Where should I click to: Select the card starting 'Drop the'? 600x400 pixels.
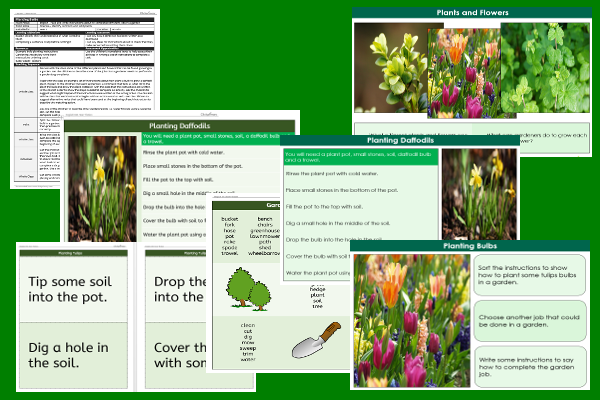tap(176, 289)
